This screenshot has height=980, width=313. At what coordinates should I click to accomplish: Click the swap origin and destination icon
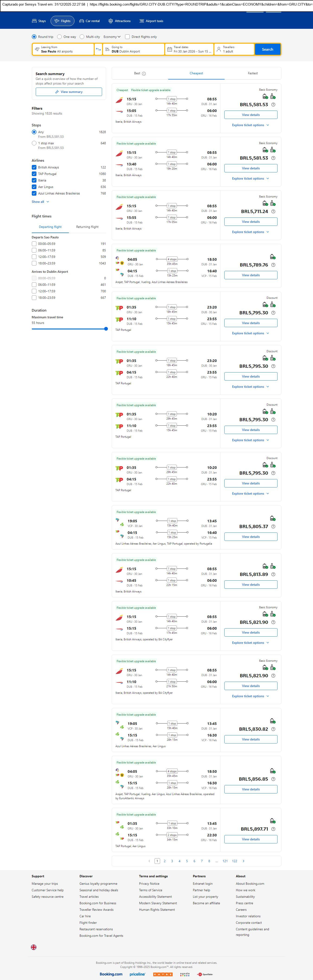pos(98,49)
